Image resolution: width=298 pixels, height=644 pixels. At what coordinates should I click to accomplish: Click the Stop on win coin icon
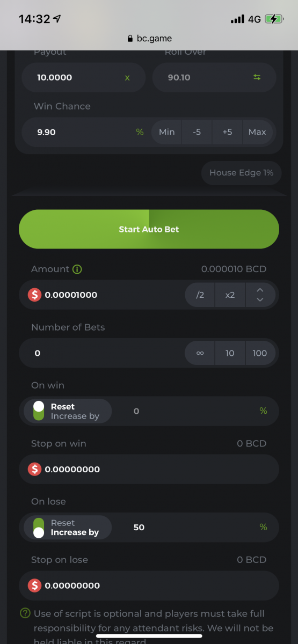tap(35, 469)
